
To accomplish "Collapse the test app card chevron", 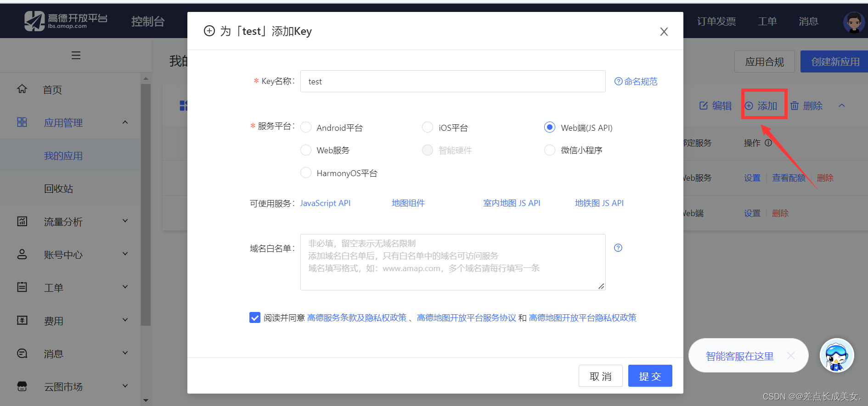I will tap(842, 106).
